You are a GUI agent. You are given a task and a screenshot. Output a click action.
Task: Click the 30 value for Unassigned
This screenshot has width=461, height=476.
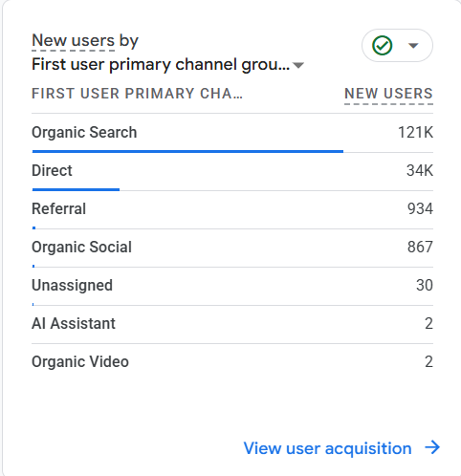click(425, 285)
